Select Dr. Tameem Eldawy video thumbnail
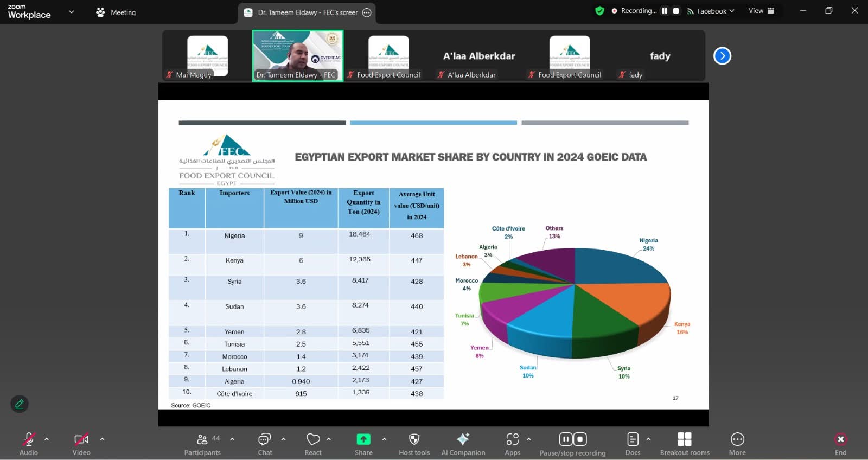 click(298, 56)
